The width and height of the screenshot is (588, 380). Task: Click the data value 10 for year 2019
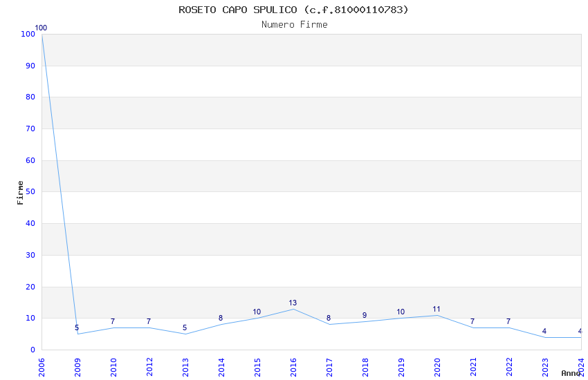click(x=401, y=312)
